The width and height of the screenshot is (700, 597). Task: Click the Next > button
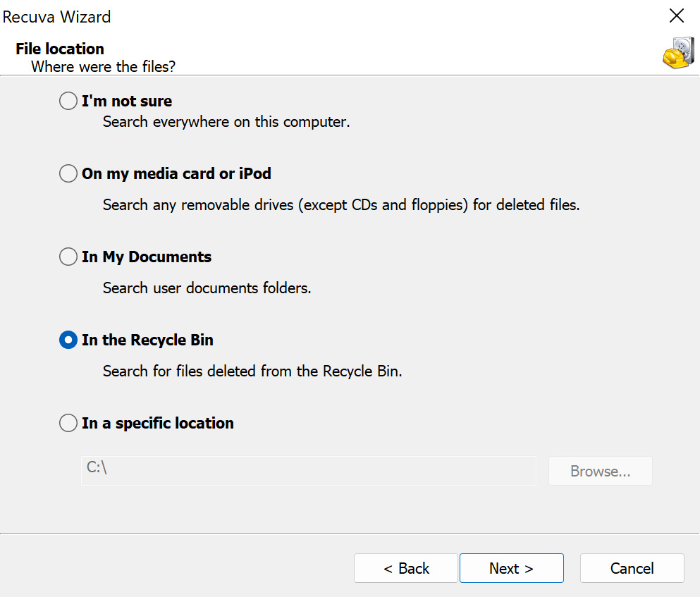click(x=512, y=568)
